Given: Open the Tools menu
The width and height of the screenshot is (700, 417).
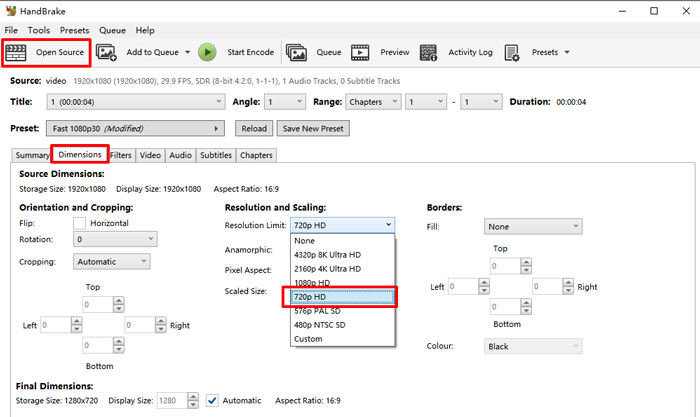Looking at the screenshot, I should click(x=39, y=31).
